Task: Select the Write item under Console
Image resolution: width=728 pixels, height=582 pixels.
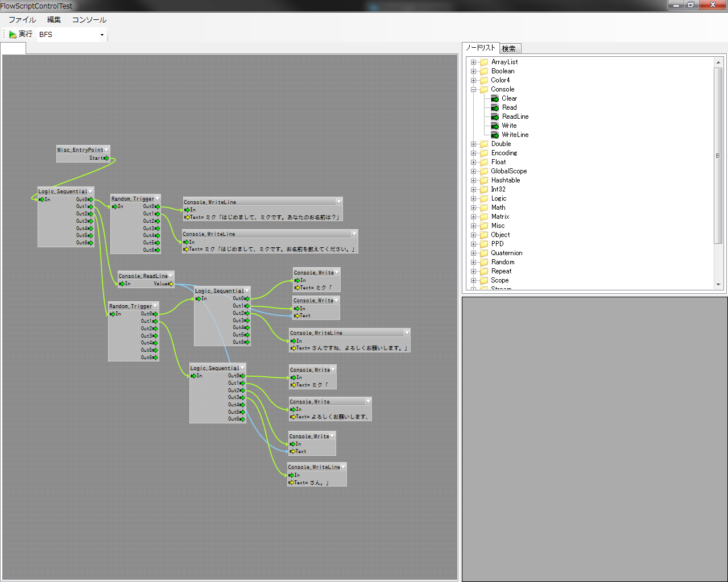Action: pos(509,126)
